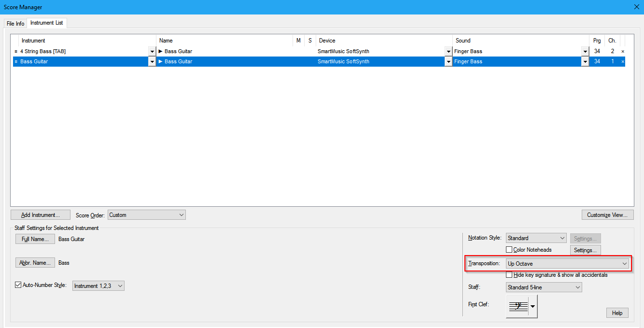644x328 pixels.
Task: Expand the triangle in the selected Bass Guitar name cell
Action: [x=161, y=62]
